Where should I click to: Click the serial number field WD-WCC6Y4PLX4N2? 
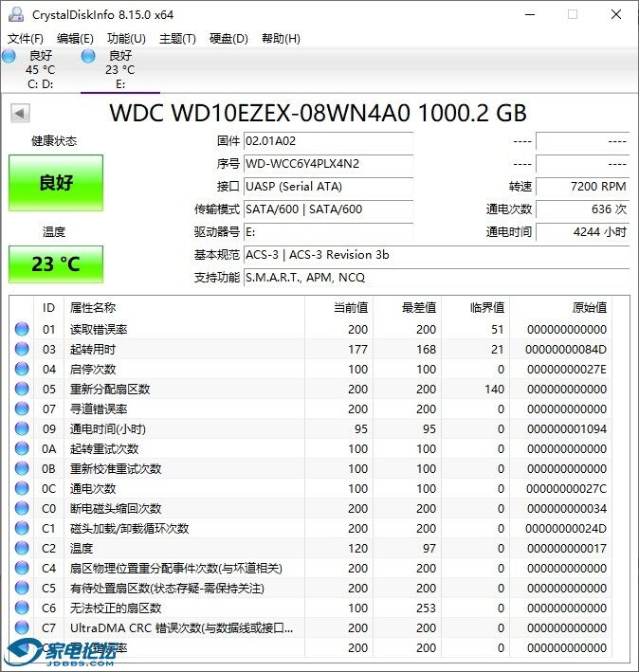coord(328,164)
